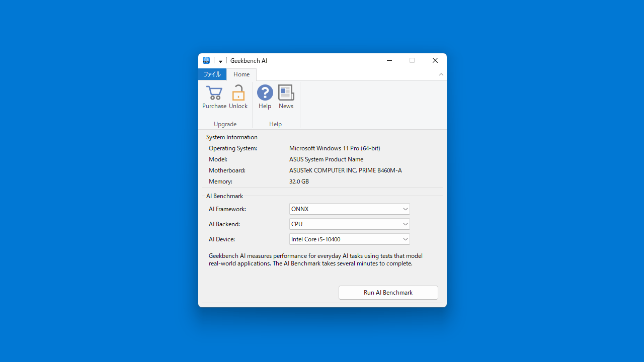
Task: Click the Run AI Benchmark button
Action: tap(388, 293)
